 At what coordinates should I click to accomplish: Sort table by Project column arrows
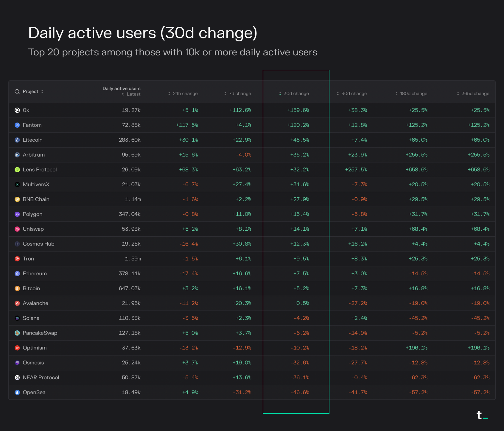42,91
